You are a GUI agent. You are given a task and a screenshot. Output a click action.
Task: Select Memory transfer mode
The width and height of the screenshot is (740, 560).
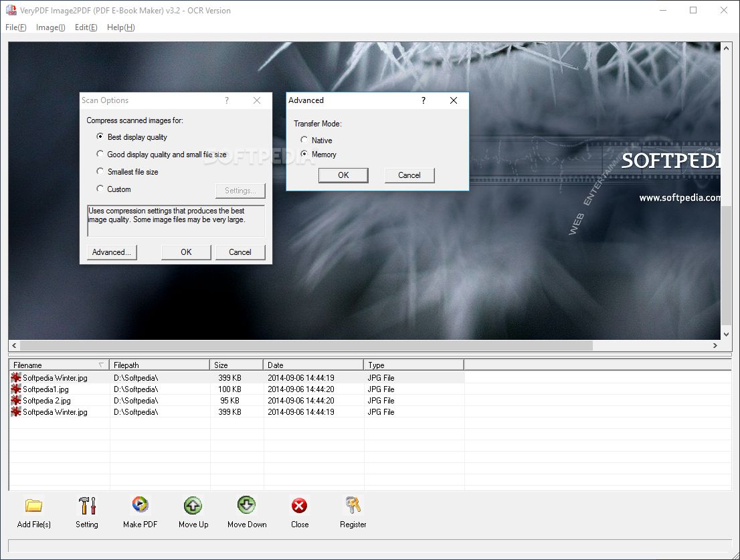click(304, 154)
